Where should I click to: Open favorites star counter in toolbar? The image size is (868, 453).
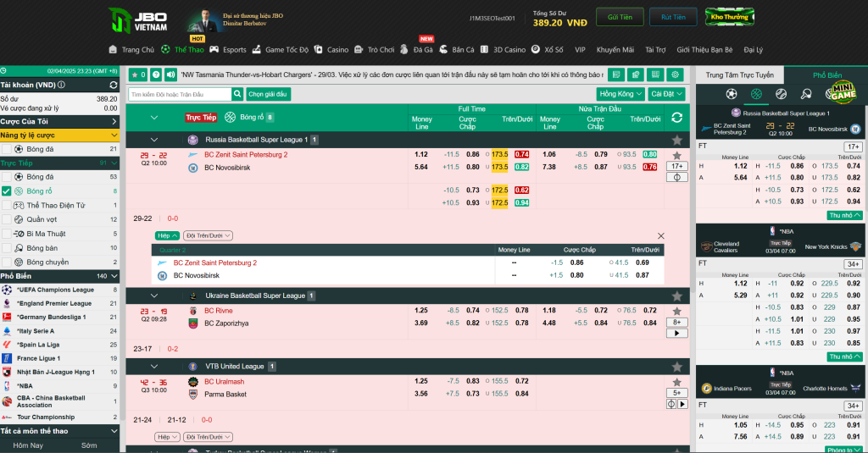click(x=138, y=75)
